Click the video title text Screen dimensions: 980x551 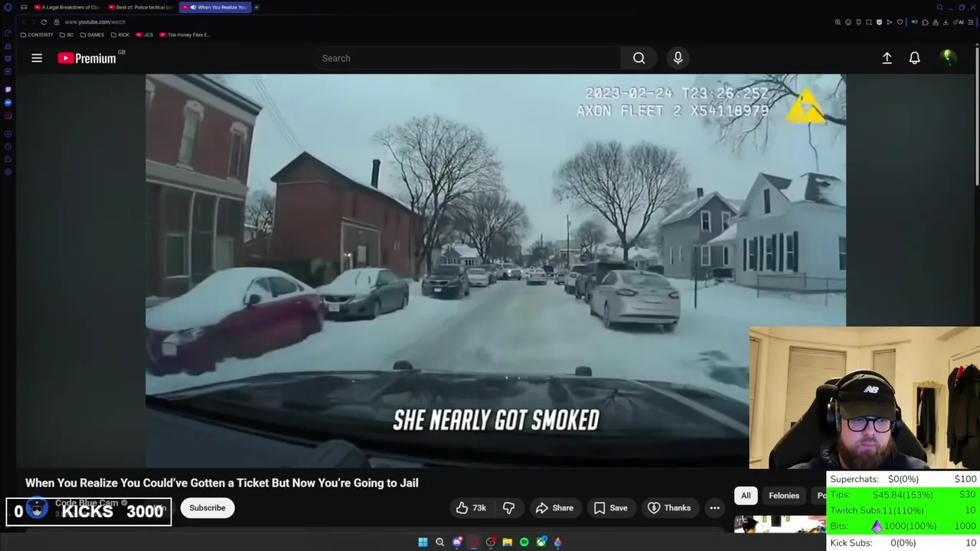coord(222,483)
